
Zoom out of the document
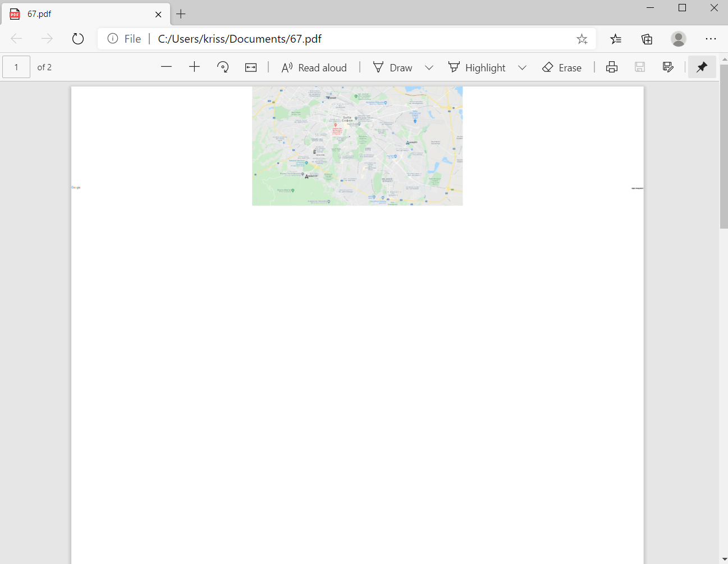166,67
